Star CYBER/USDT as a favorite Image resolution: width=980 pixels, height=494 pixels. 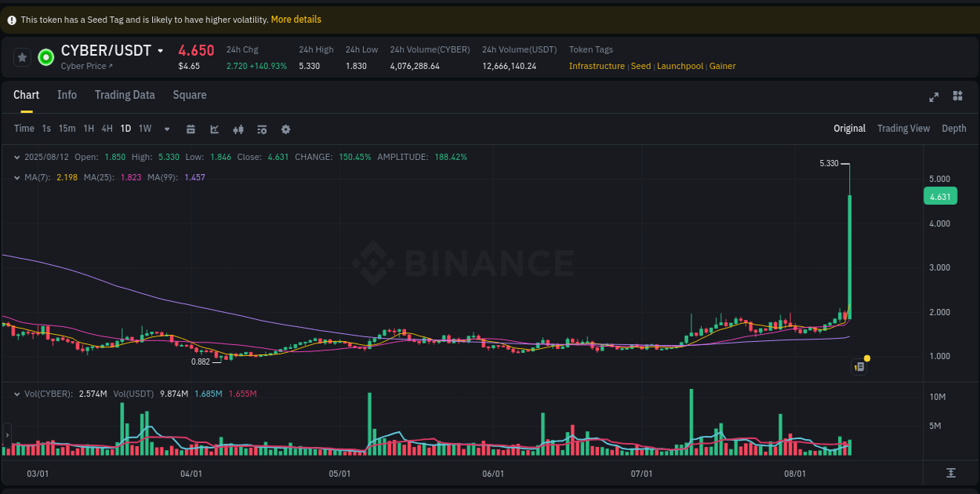pos(21,56)
